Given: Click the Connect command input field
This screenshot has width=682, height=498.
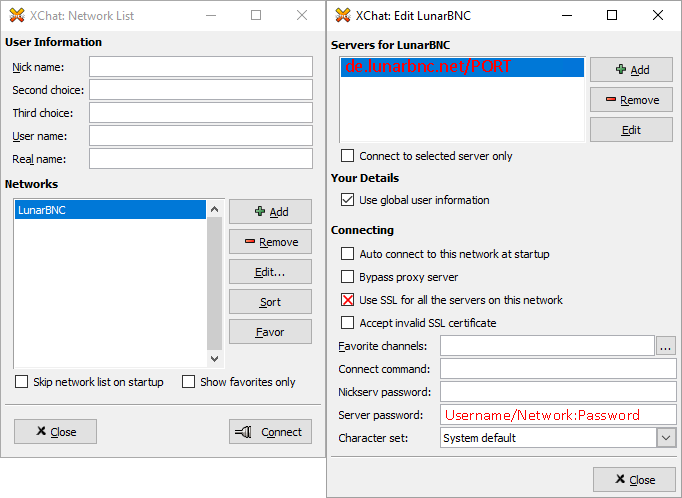Looking at the screenshot, I should pos(558,369).
